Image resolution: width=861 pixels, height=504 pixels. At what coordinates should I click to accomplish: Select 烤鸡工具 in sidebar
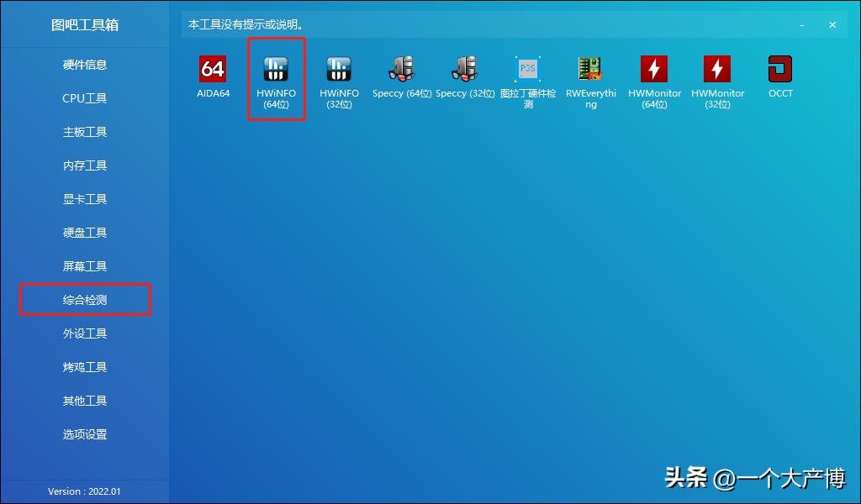coord(85,367)
